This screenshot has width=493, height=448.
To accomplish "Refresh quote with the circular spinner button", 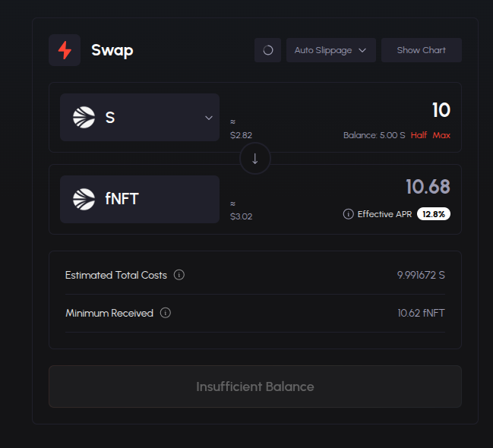I will [268, 50].
